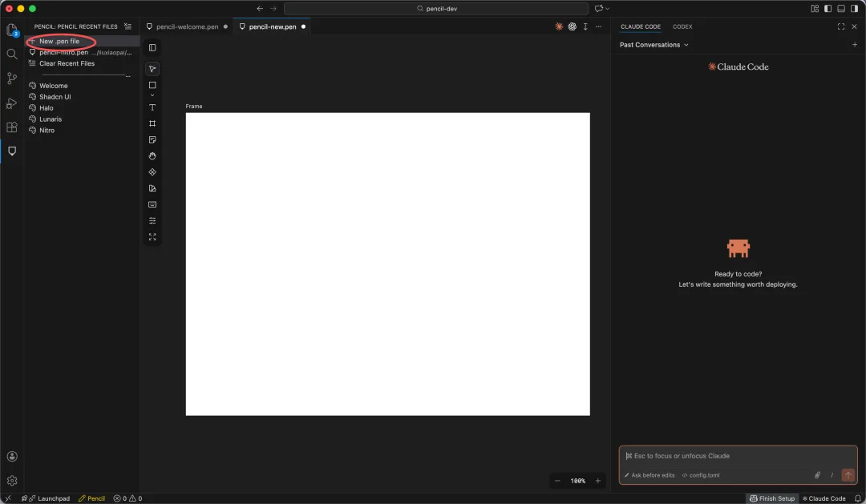The width and height of the screenshot is (866, 504).
Task: Open the errors and warnings status item
Action: [127, 498]
